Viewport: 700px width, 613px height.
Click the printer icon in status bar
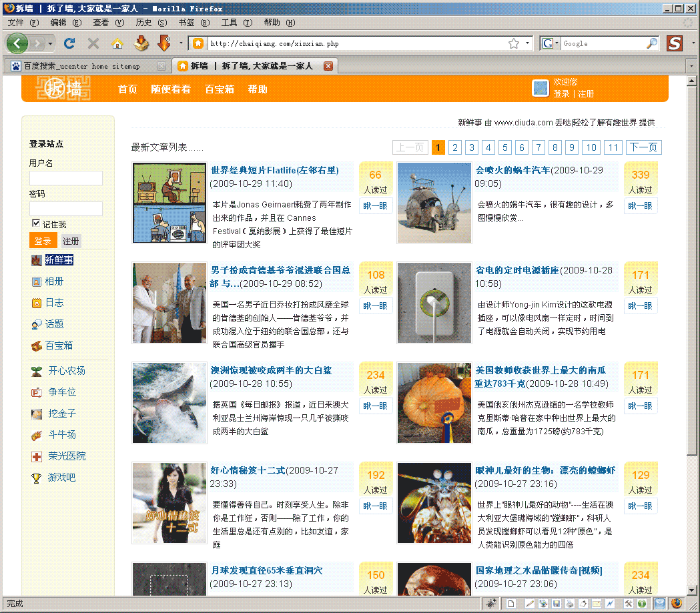click(570, 604)
